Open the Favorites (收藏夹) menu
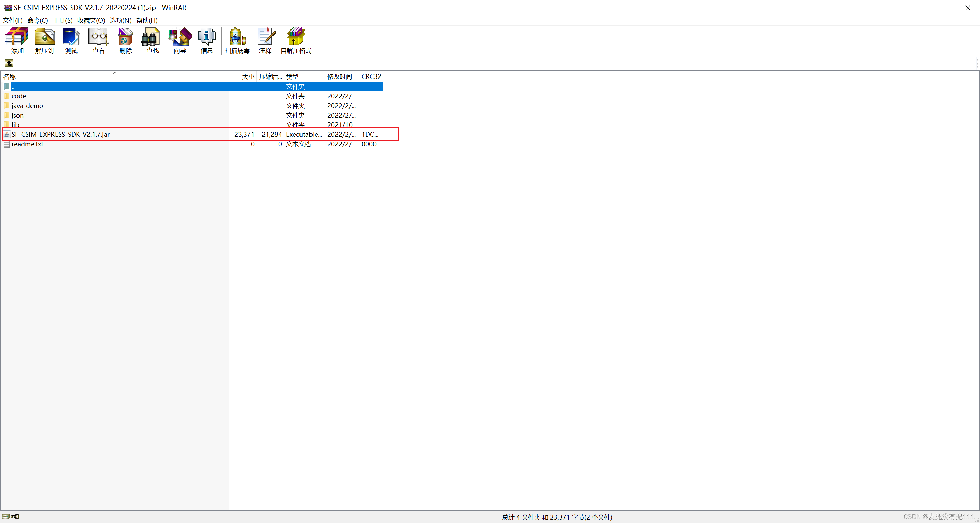Viewport: 980px width, 523px height. coord(91,20)
